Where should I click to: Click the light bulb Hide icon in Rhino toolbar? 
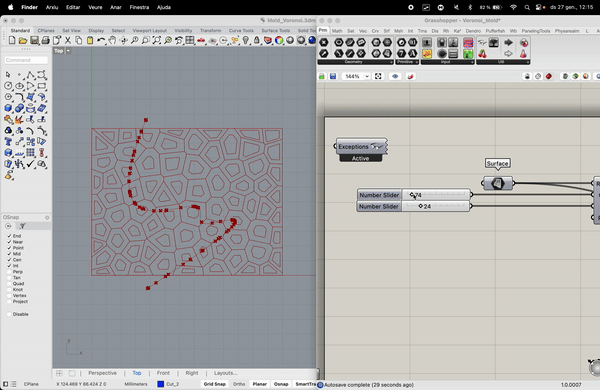point(246,40)
